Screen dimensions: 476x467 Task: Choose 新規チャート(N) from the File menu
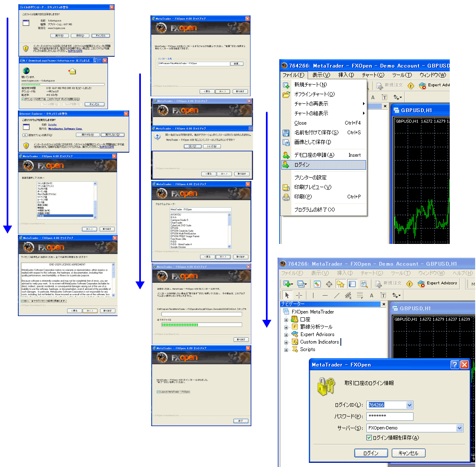pos(323,85)
